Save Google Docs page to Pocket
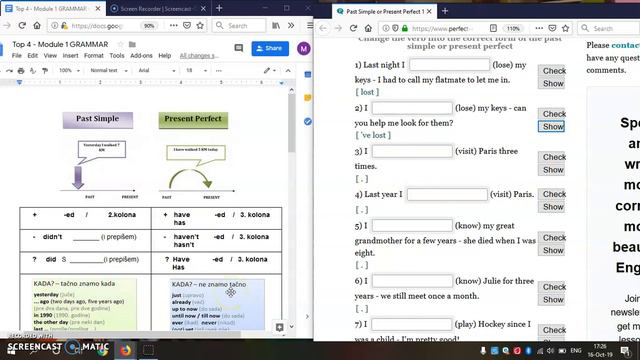640x360 pixels. tap(187, 25)
